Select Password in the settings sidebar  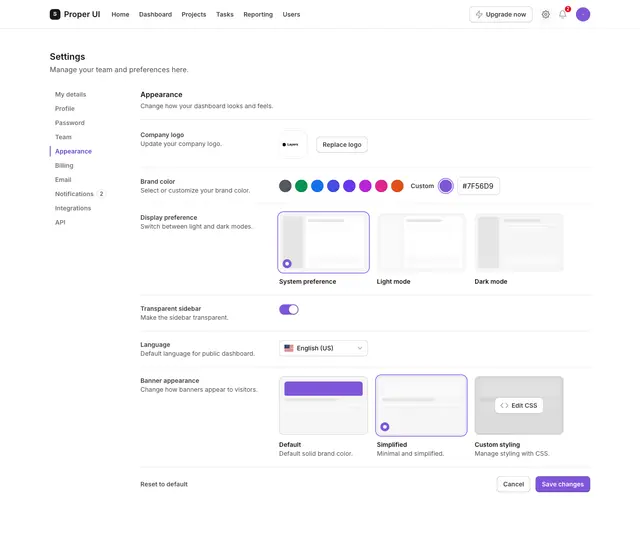tap(70, 123)
